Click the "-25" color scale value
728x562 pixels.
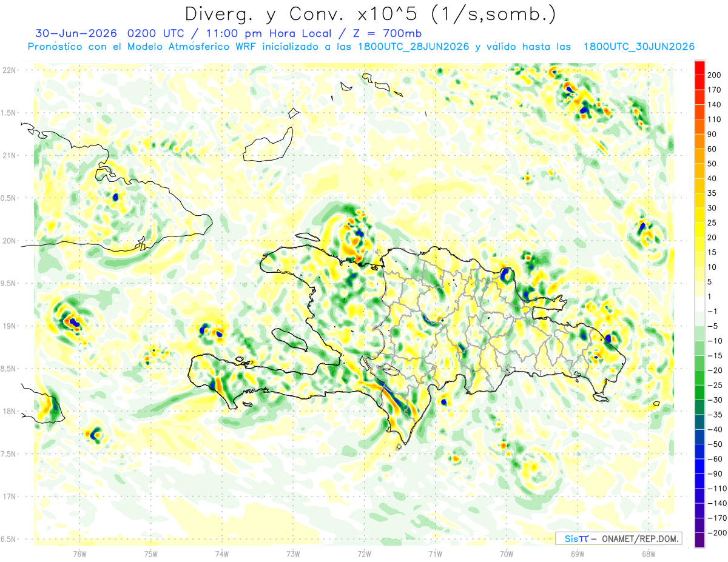click(714, 385)
